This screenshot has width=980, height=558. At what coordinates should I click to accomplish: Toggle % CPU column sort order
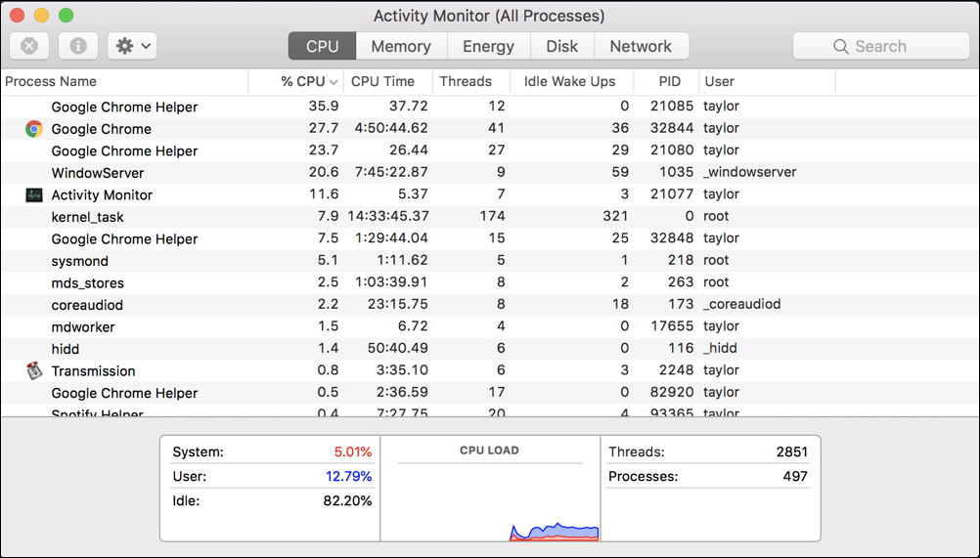pos(295,81)
